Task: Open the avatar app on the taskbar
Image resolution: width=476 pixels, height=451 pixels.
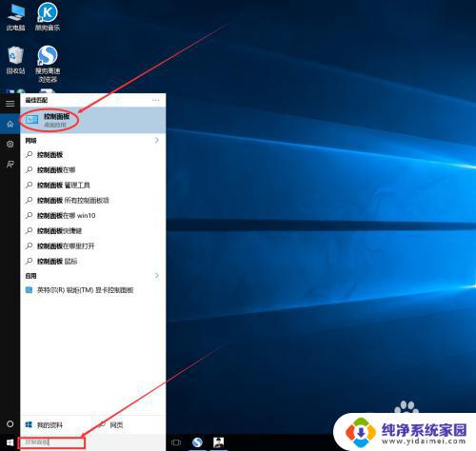Action: pyautogui.click(x=219, y=442)
